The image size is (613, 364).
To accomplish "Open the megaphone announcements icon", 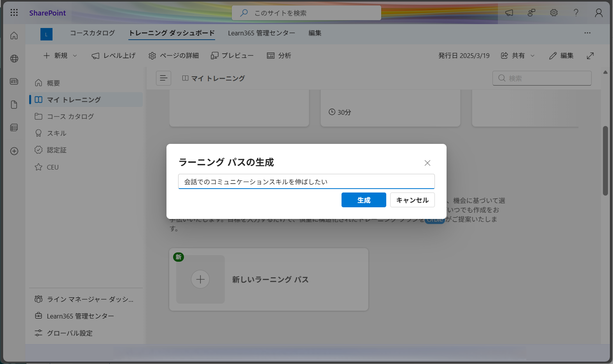I will point(509,13).
